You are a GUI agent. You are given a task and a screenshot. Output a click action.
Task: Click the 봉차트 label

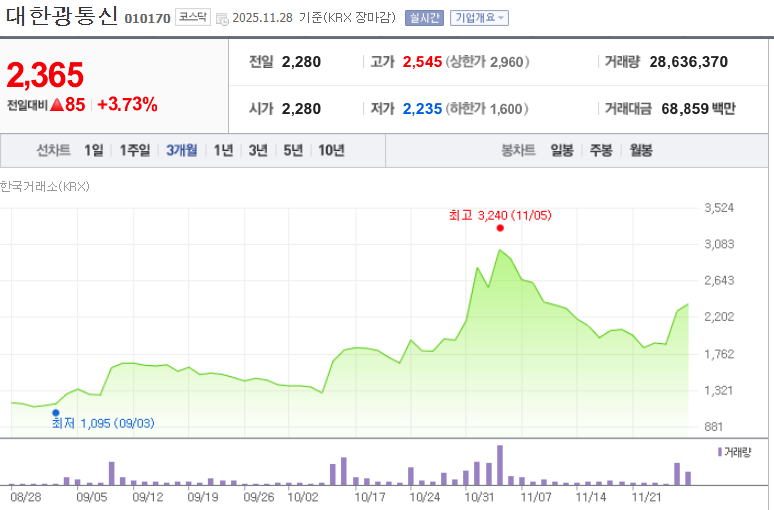click(518, 150)
